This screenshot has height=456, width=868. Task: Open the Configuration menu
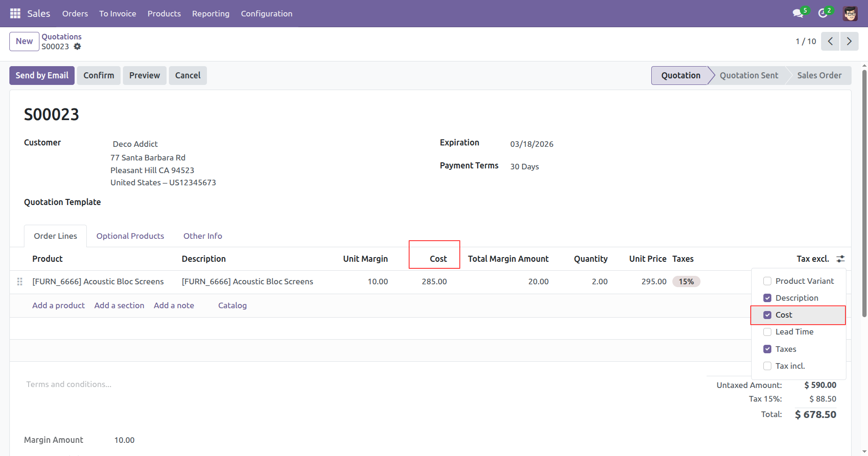(266, 14)
